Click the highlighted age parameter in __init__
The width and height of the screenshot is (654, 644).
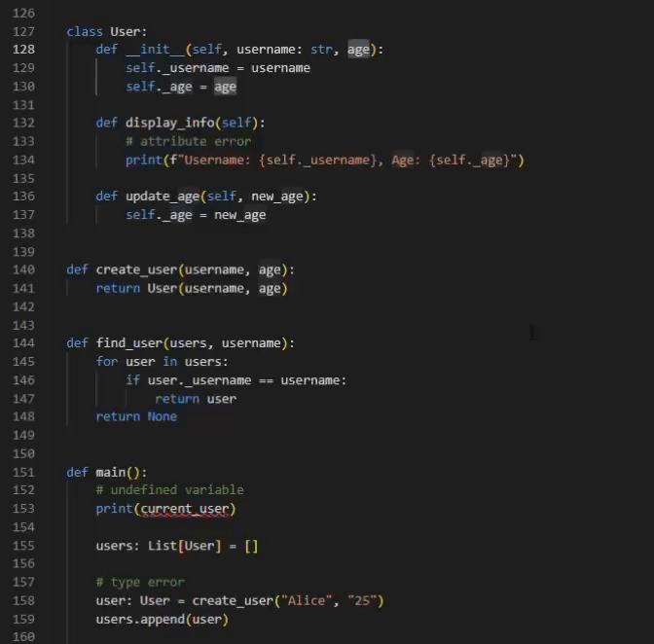358,50
